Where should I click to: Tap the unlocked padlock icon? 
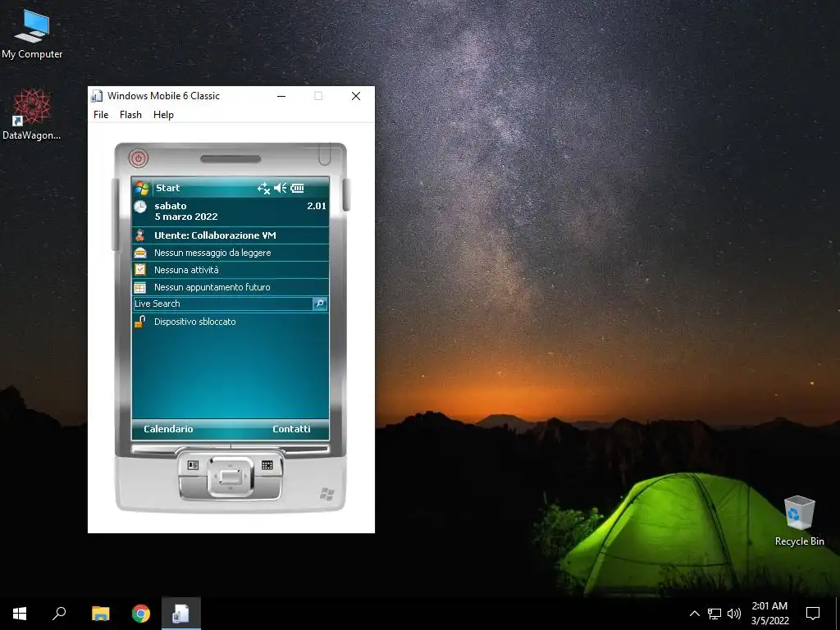pyautogui.click(x=140, y=322)
